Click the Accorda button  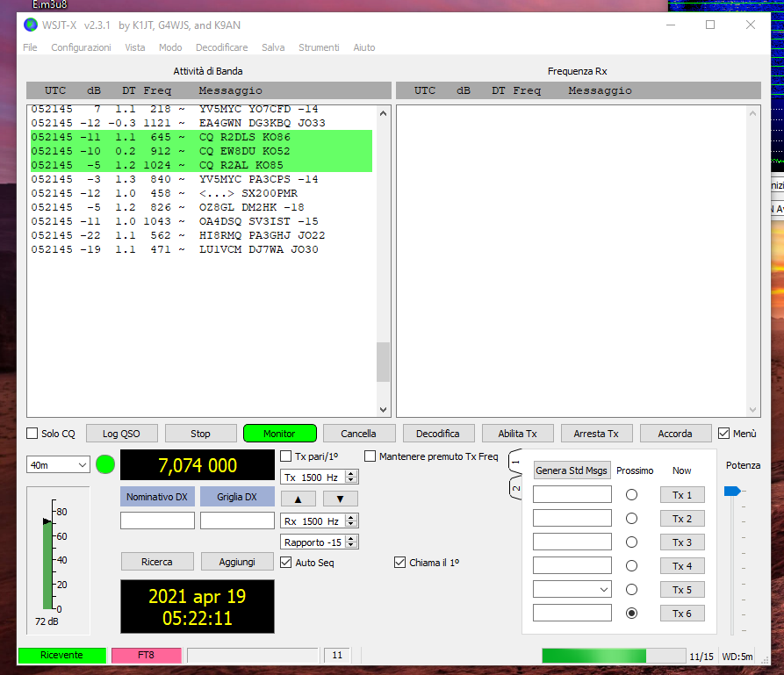coord(675,434)
